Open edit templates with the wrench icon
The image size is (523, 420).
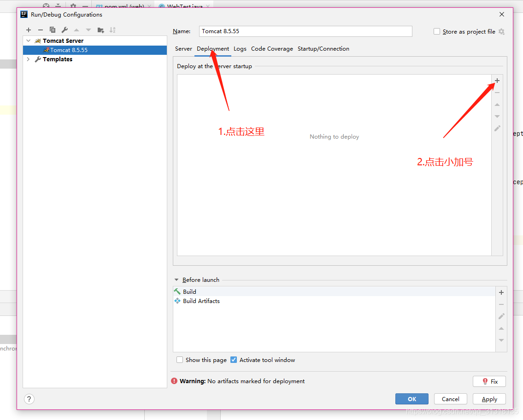point(65,29)
